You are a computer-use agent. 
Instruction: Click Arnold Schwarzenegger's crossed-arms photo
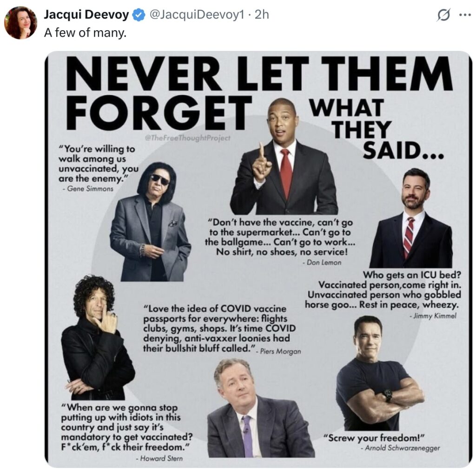(380, 373)
